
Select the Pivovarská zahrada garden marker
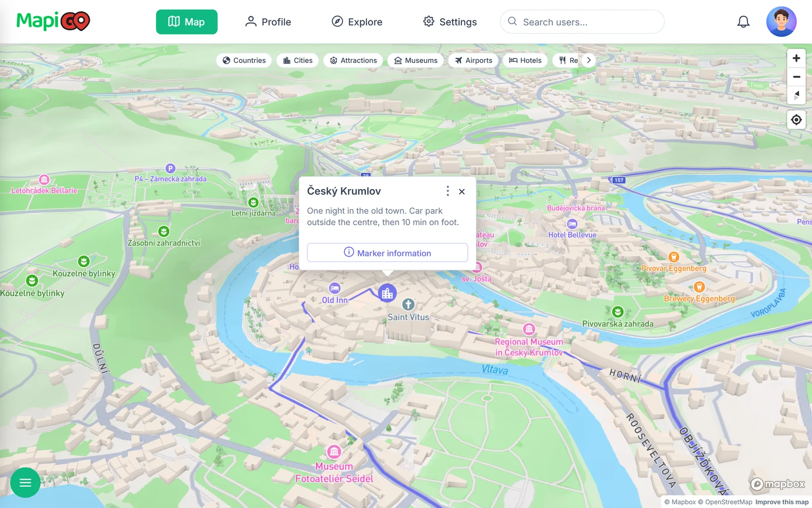point(618,311)
